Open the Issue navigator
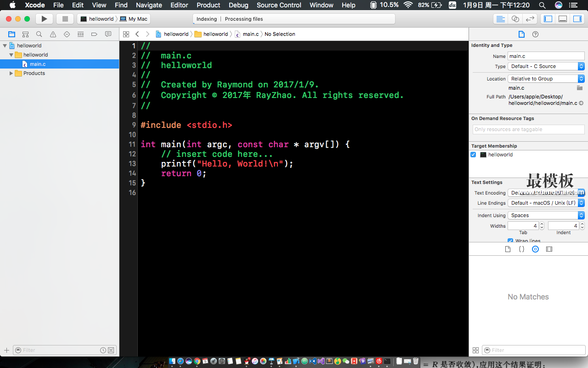 (x=53, y=34)
